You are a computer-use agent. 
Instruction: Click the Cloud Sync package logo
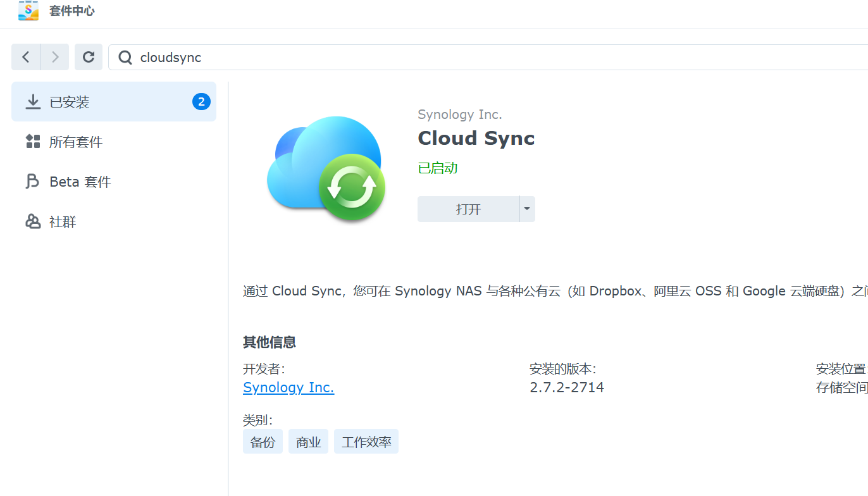pos(326,168)
